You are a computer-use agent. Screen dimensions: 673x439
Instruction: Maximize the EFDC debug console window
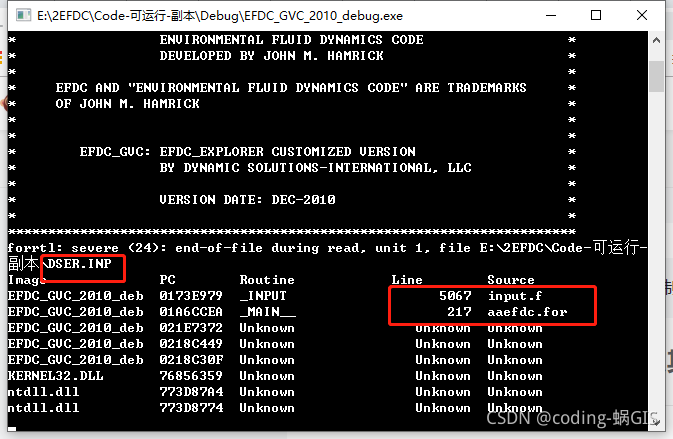(x=596, y=15)
